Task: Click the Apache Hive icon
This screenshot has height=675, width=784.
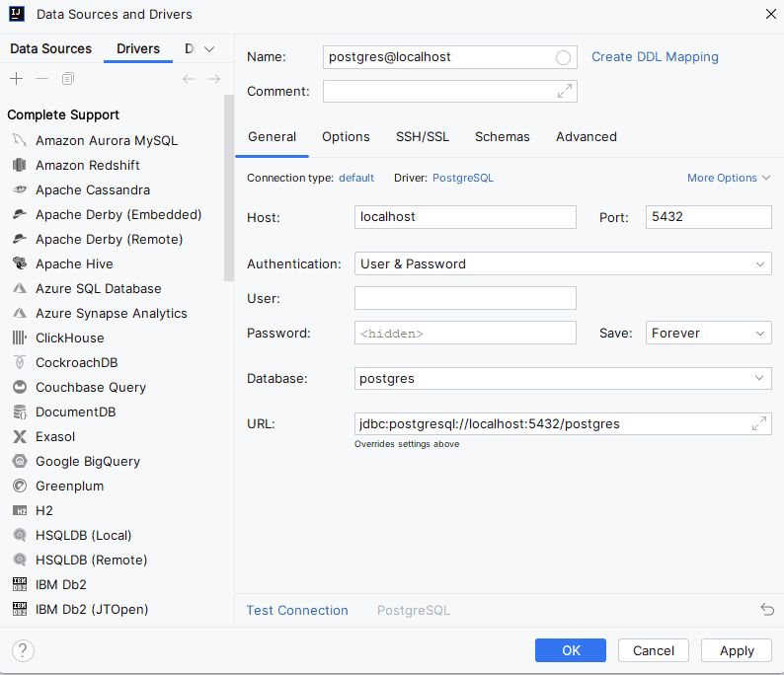Action: [x=20, y=263]
